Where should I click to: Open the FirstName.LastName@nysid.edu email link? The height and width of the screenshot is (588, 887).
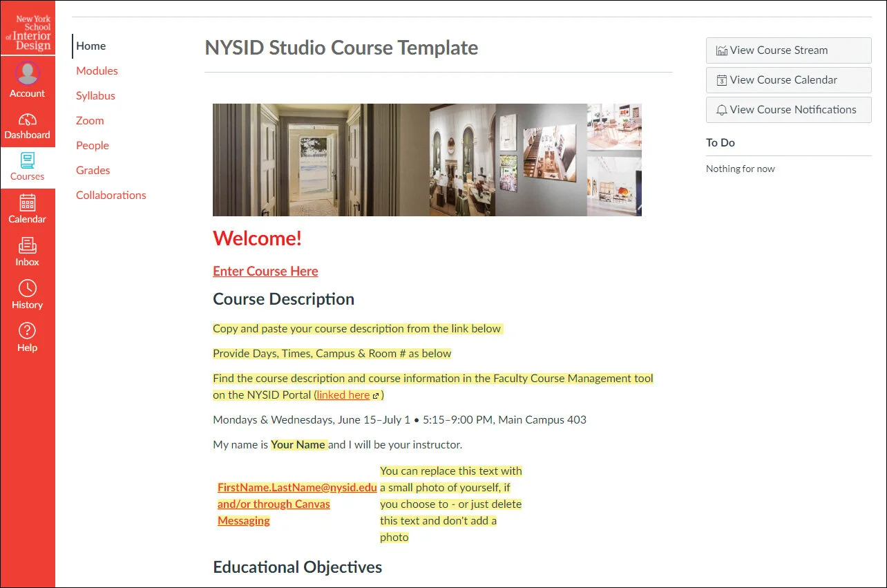(297, 487)
